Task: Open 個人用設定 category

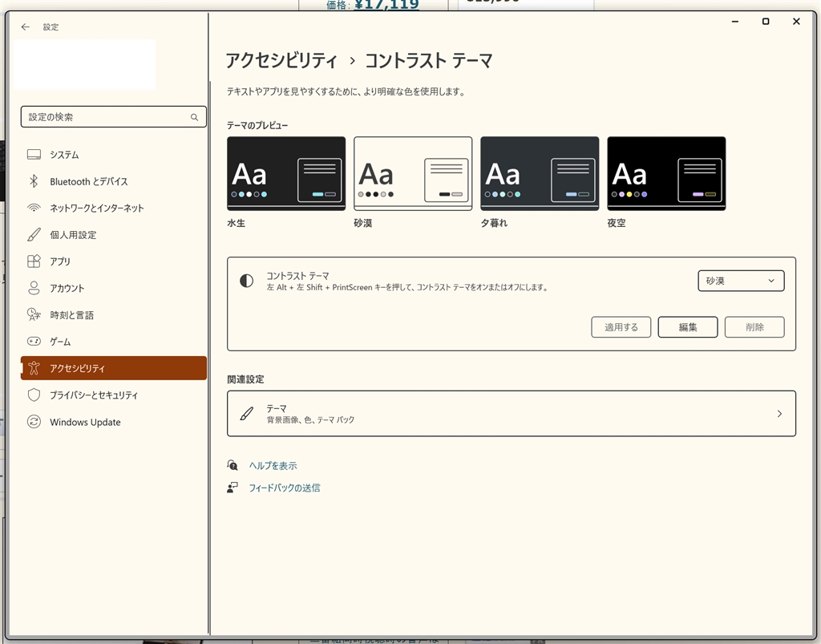Action: (114, 234)
